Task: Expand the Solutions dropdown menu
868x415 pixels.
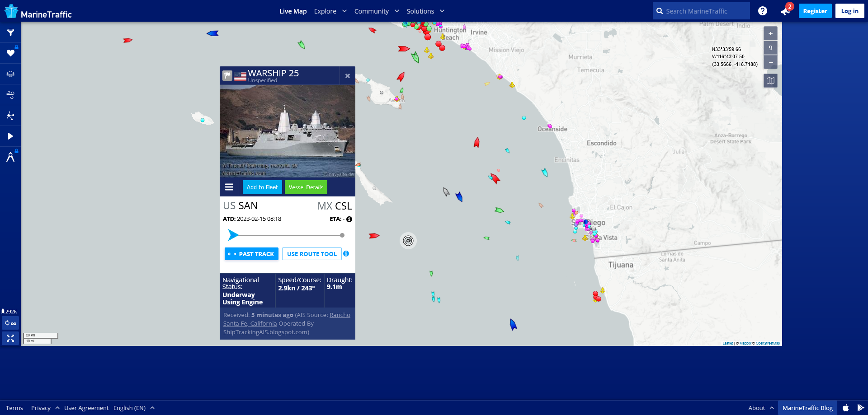Action: tap(425, 11)
